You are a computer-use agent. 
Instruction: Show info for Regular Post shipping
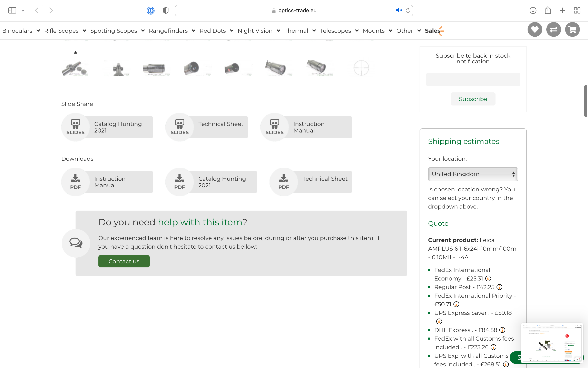pyautogui.click(x=499, y=287)
